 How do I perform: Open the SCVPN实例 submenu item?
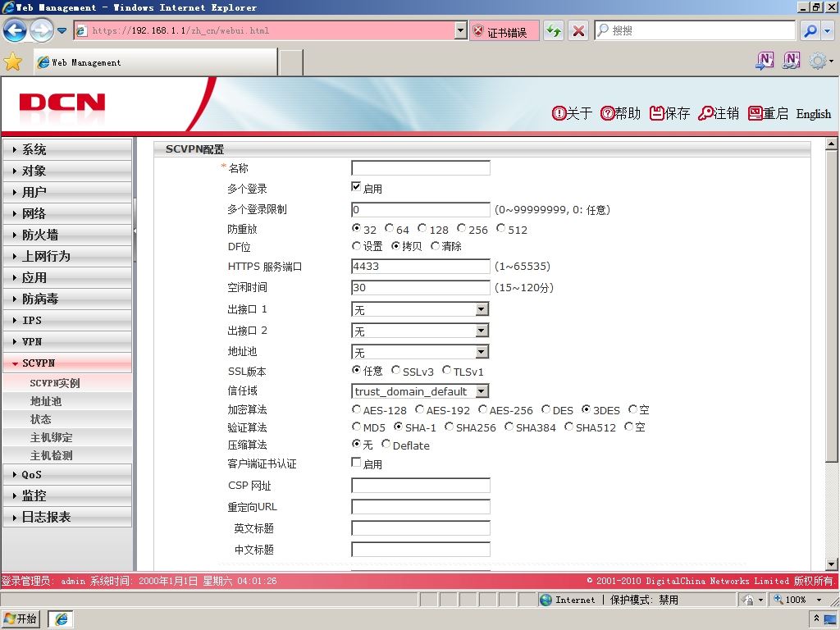click(67, 382)
